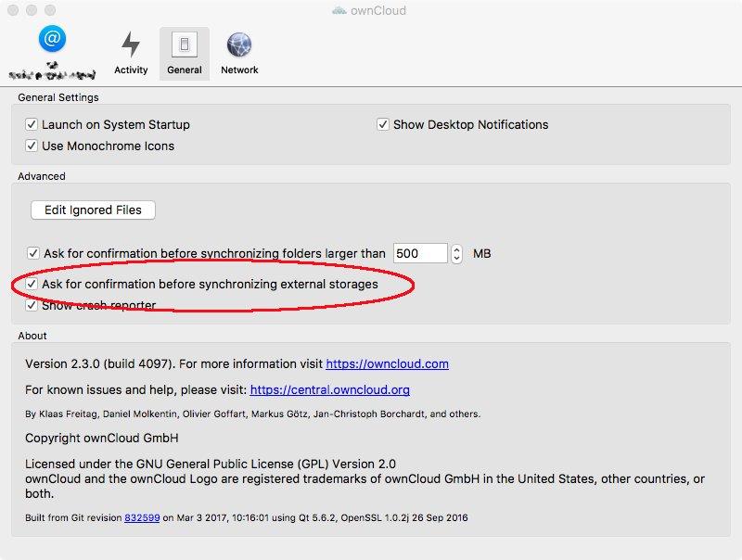The image size is (742, 560).
Task: Click the Edit Ignored Files button
Action: [94, 210]
